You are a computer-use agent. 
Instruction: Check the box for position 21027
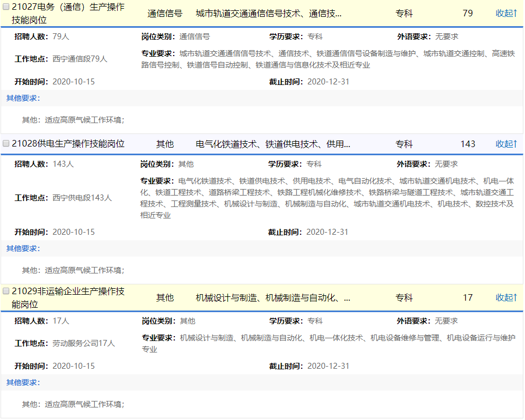pos(7,7)
